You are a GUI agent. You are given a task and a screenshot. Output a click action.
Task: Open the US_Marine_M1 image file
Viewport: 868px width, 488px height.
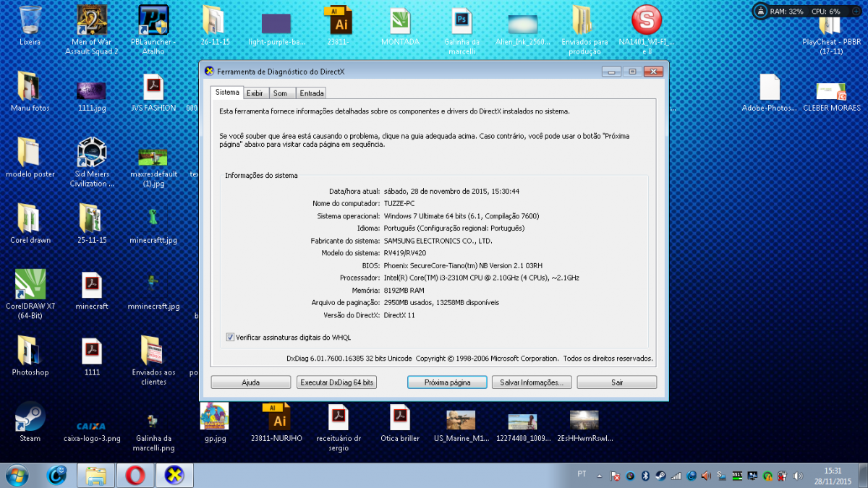click(x=461, y=425)
